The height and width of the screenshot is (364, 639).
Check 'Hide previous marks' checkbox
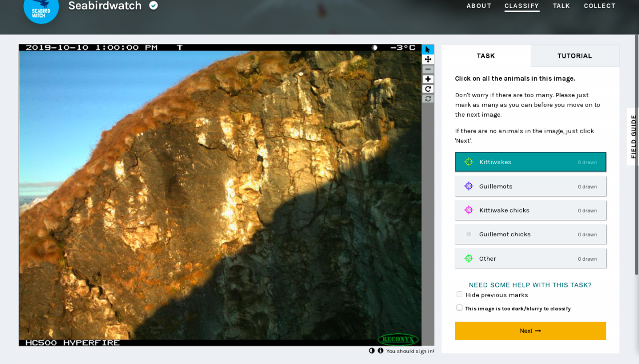click(x=459, y=294)
